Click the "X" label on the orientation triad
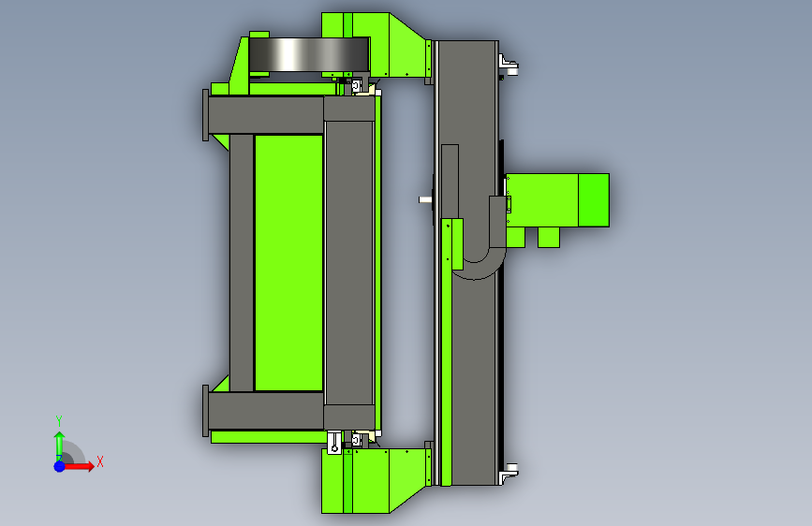This screenshot has height=526, width=812. (x=100, y=461)
